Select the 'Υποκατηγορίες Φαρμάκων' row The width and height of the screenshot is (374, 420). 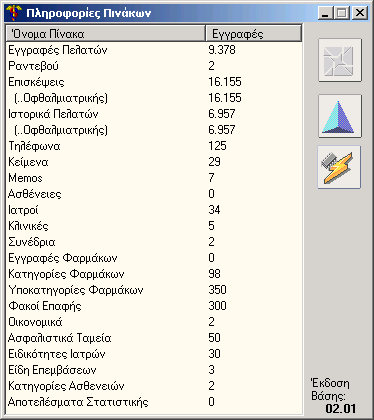[154, 290]
